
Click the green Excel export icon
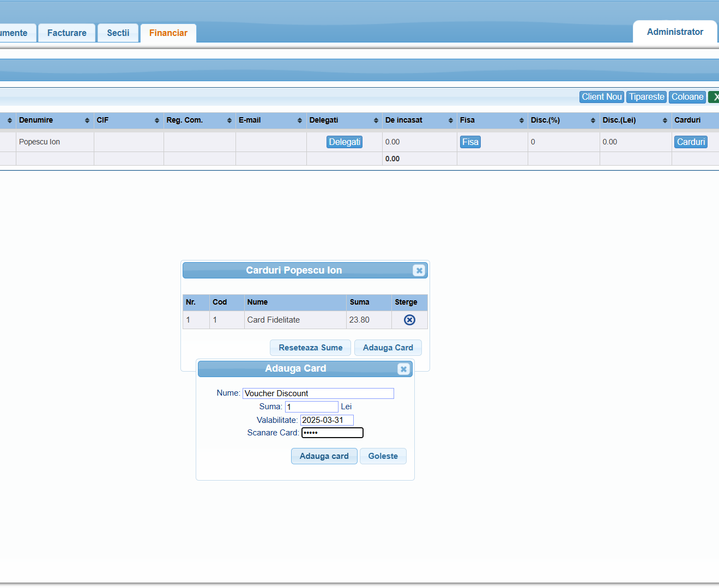[x=714, y=97]
